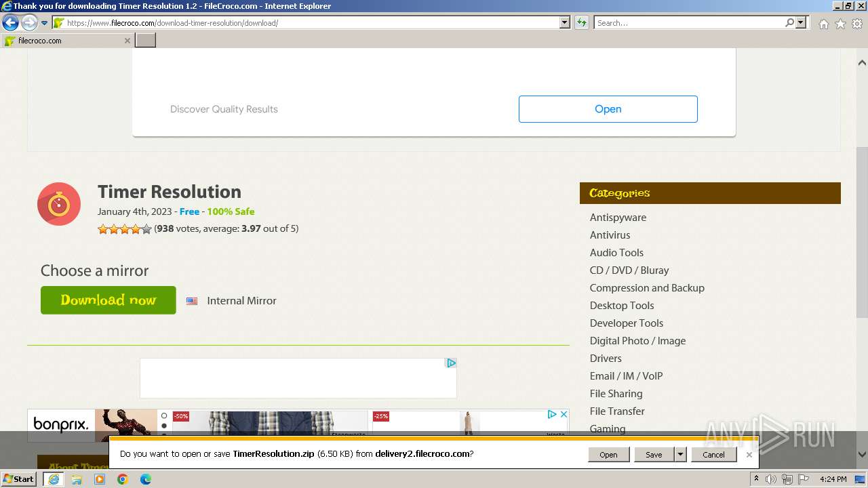Expand the address bar autocomplete dropdown

565,23
